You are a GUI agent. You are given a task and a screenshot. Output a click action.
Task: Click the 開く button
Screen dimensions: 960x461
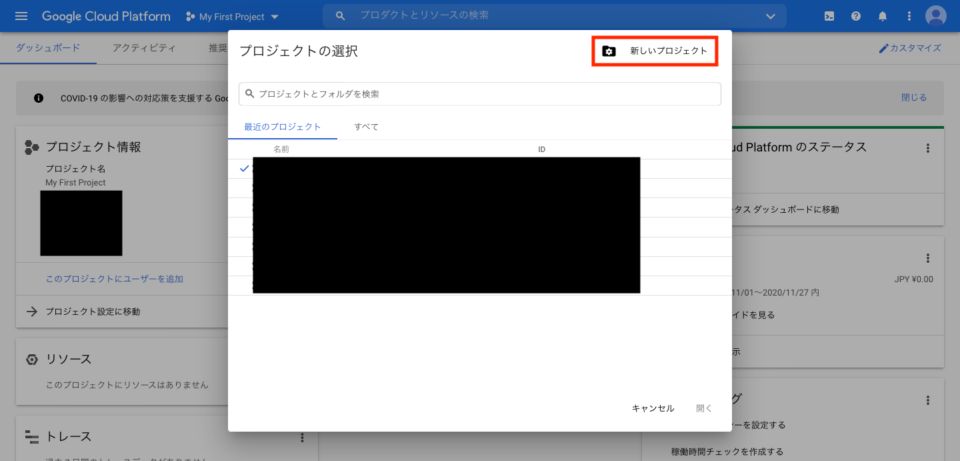click(x=705, y=408)
